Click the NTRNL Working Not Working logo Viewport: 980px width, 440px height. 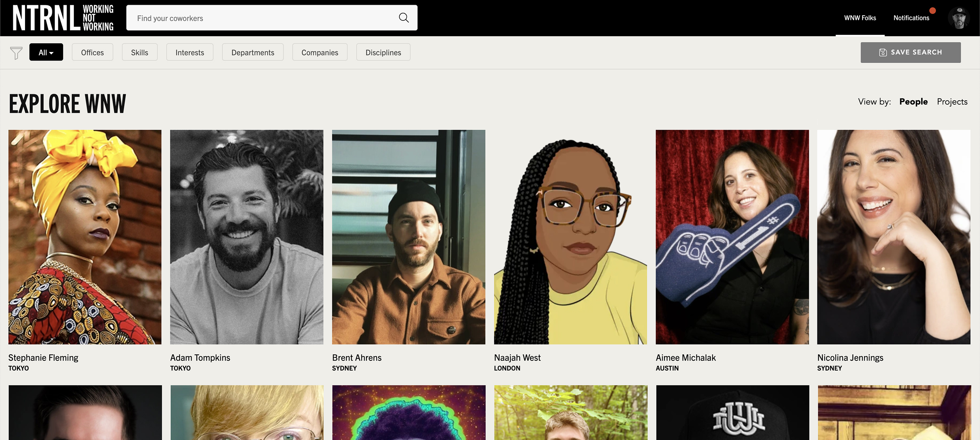click(63, 18)
